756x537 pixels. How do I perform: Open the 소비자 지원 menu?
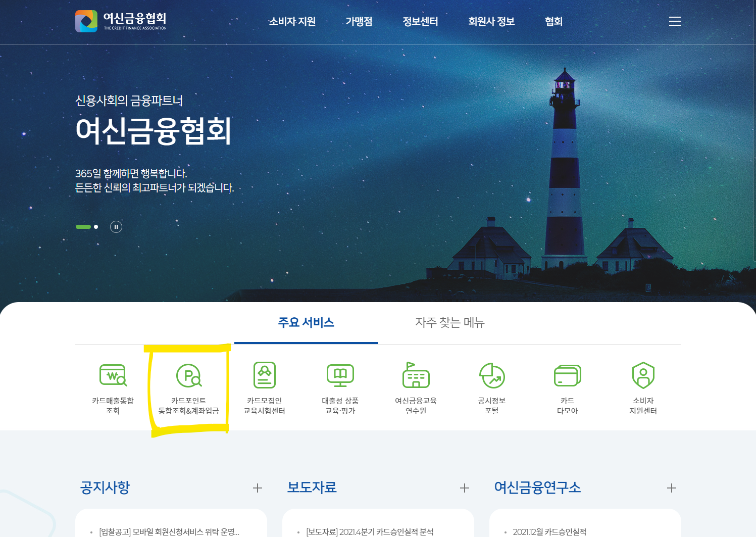(x=292, y=21)
